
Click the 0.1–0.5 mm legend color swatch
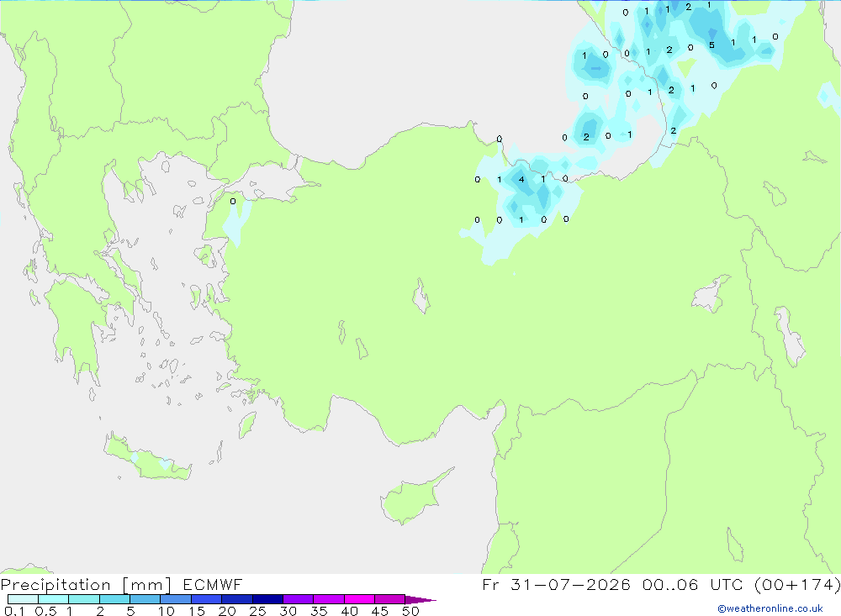pyautogui.click(x=23, y=599)
